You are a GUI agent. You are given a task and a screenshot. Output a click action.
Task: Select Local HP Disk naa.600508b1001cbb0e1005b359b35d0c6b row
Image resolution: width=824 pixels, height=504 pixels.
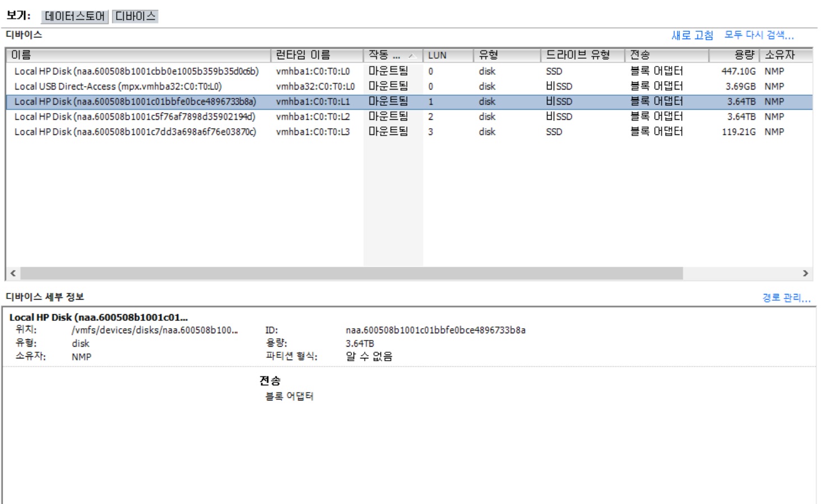click(409, 71)
